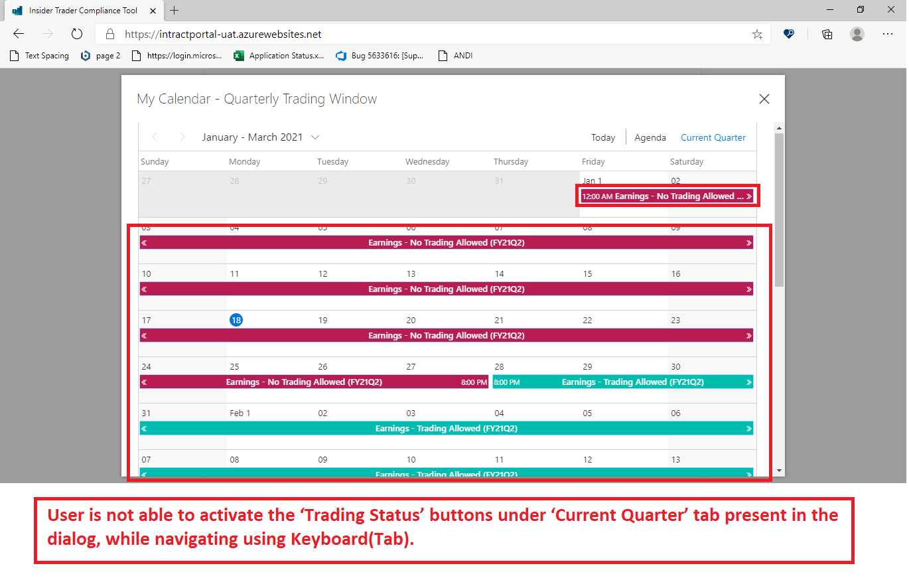Reload the page with refresh icon
Viewport: 909px width, 588px height.
pos(76,34)
